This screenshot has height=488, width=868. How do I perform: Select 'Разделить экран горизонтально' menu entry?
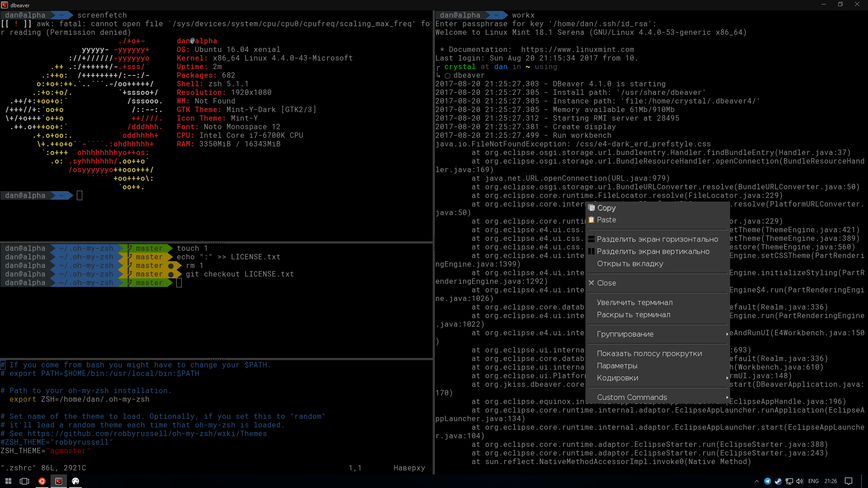[658, 239]
